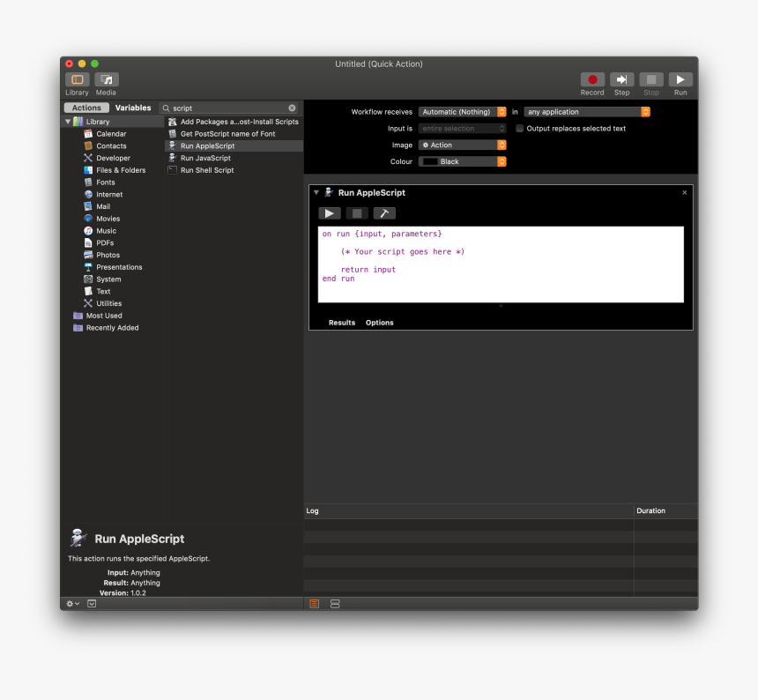The image size is (758, 700).
Task: Select the Run AppleScript action in list
Action: (x=234, y=146)
